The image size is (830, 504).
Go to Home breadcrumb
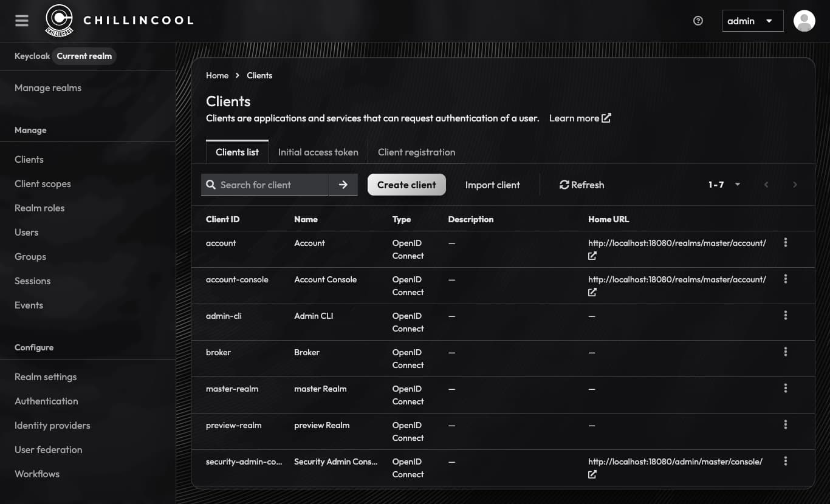click(217, 75)
